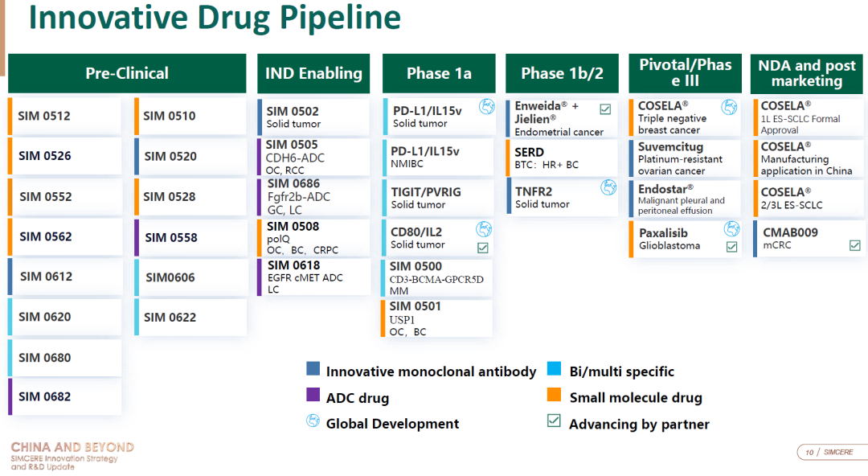Click the globe icon on CD80/IL2 card
This screenshot has width=868, height=476.
pyautogui.click(x=484, y=229)
